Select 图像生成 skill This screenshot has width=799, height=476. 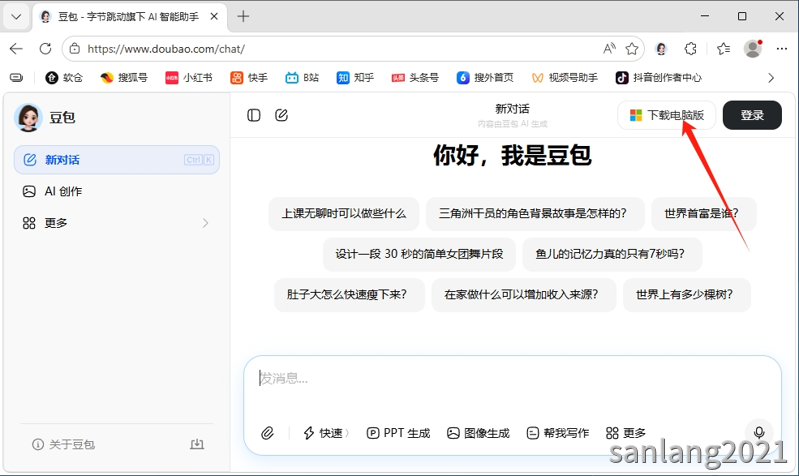pos(478,433)
